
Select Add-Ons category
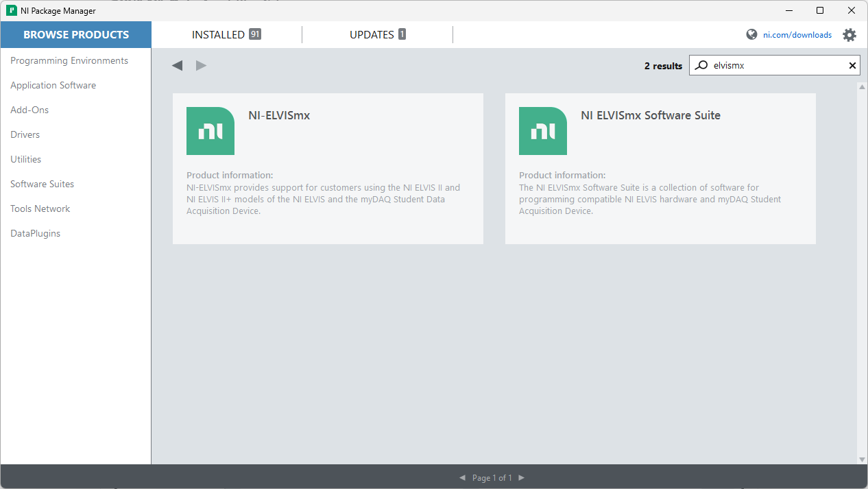[x=29, y=110]
